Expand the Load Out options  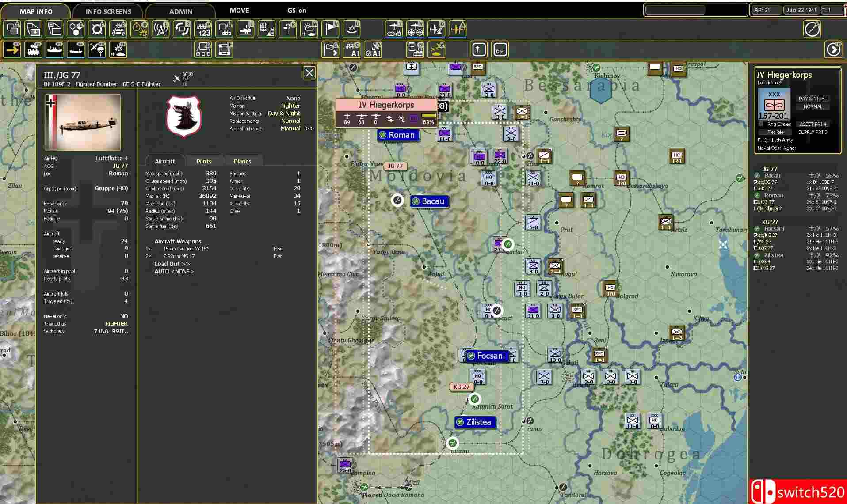[x=172, y=264]
